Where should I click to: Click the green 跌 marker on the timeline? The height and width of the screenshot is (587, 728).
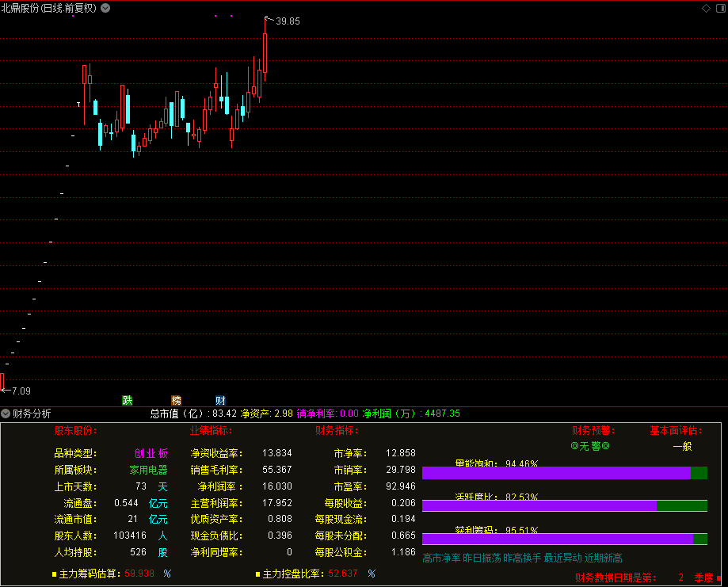pyautogui.click(x=128, y=400)
